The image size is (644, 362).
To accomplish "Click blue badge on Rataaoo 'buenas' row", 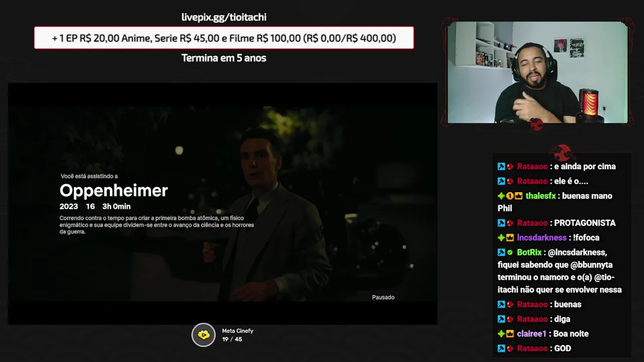I will [x=501, y=304].
